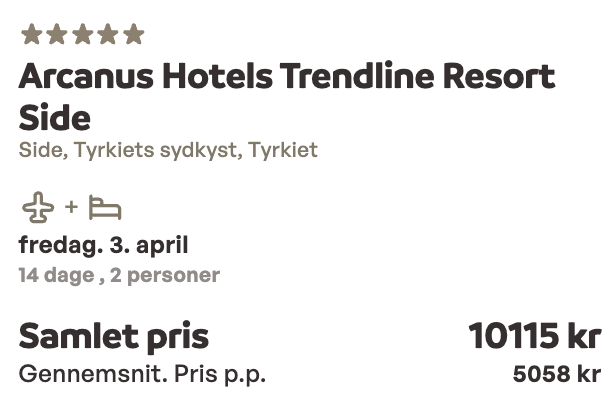The width and height of the screenshot is (616, 400).
Task: Click 'Tyrkiet' country at the end of the location line
Action: (283, 151)
